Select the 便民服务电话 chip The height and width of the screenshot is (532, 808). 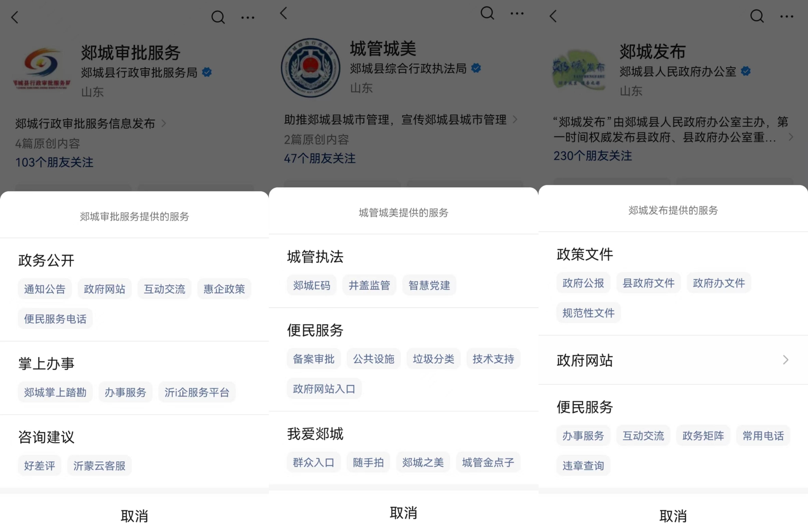[x=55, y=319]
